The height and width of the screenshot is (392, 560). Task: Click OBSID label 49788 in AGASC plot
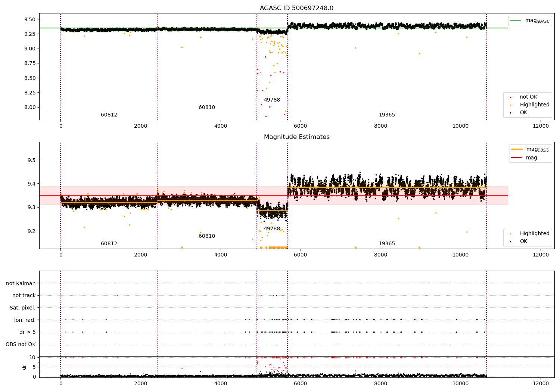[272, 100]
